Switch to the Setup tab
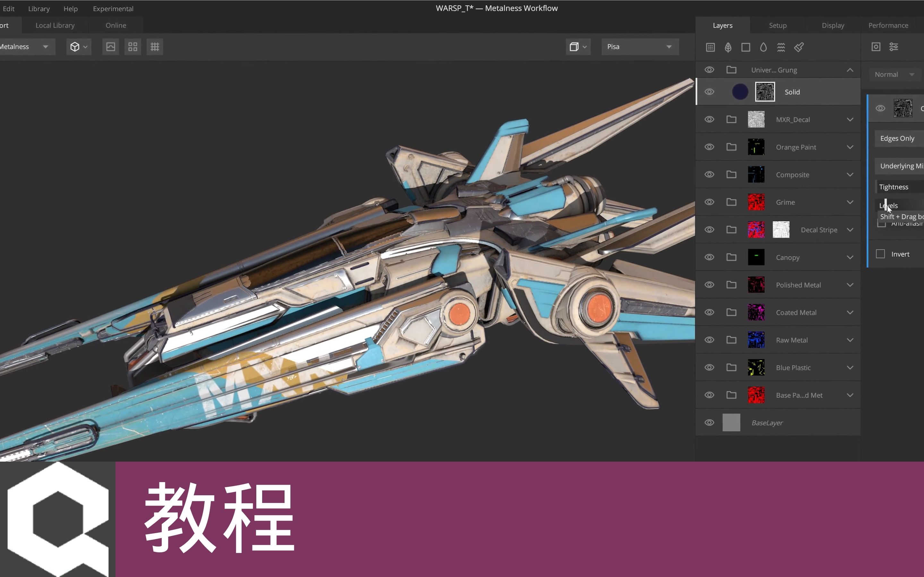The image size is (924, 577). point(778,25)
